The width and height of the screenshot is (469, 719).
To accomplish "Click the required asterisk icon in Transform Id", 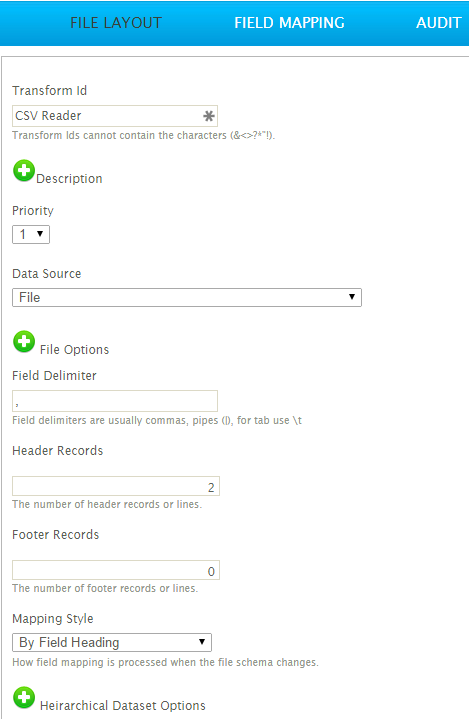I will pyautogui.click(x=209, y=116).
